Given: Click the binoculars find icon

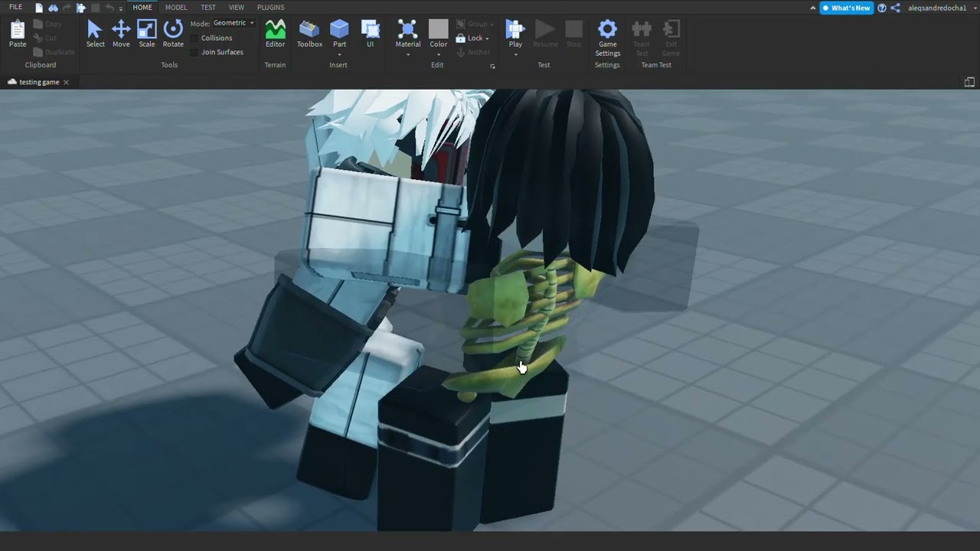Looking at the screenshot, I should click(53, 8).
